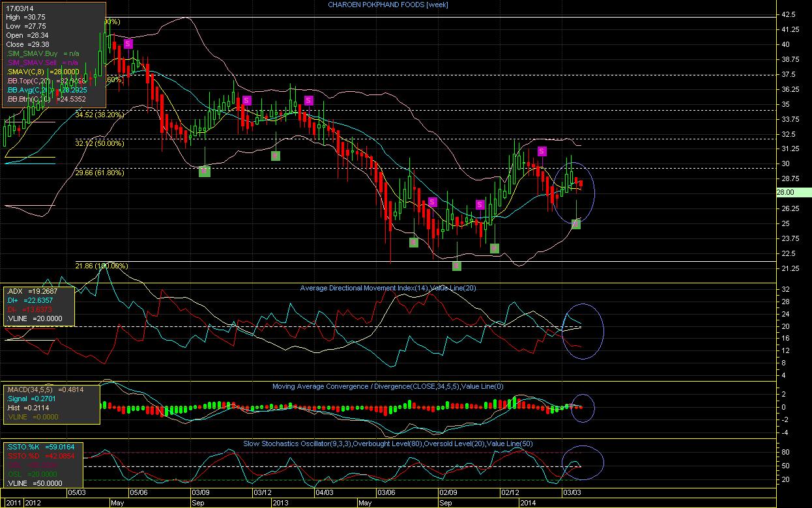Click the 05/03 date on the time axis
This screenshot has height=508, width=812.
77,493
